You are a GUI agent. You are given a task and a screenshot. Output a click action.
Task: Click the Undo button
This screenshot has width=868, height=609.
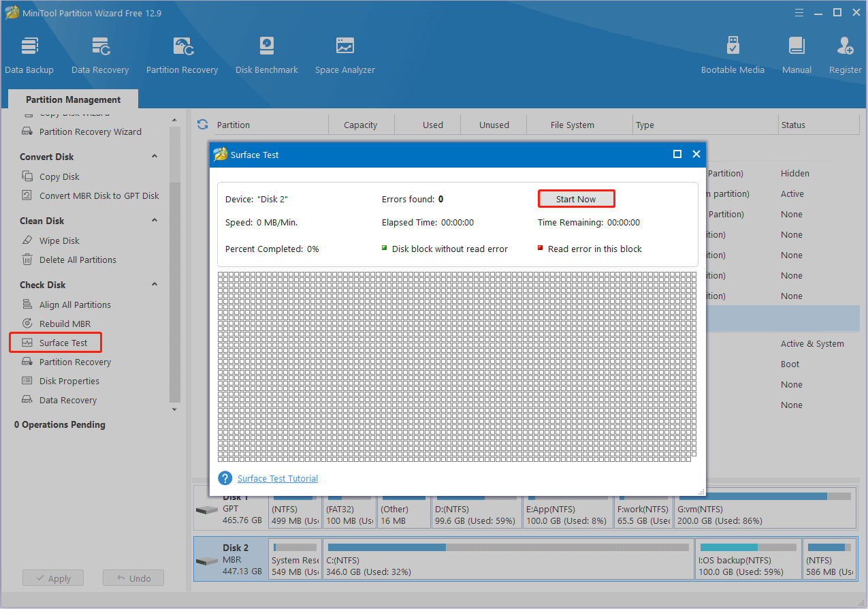(133, 578)
